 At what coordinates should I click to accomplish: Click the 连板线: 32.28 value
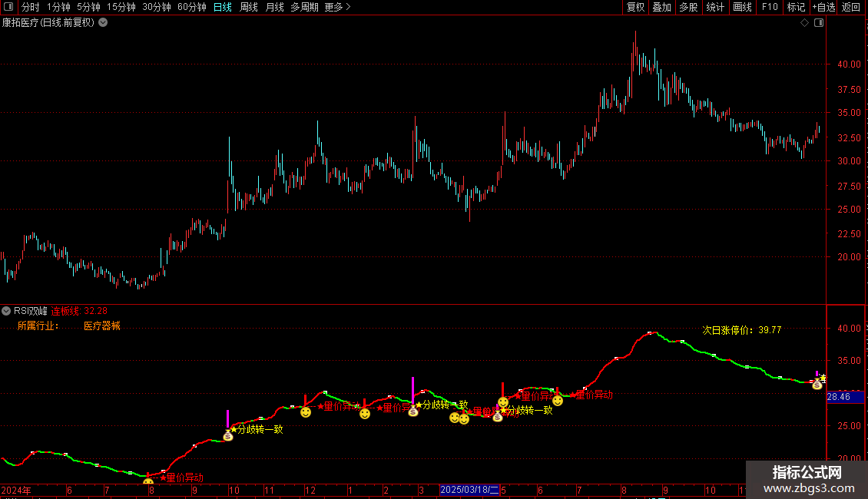[80, 311]
